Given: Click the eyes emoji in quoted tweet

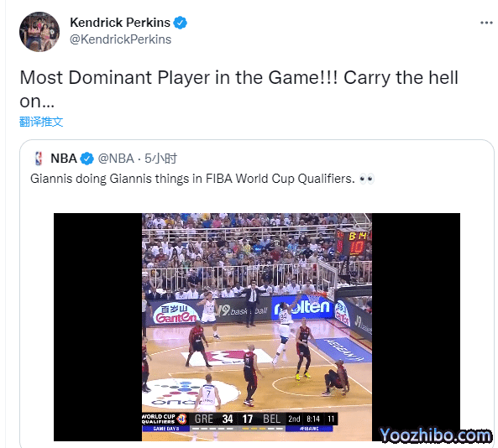Looking at the screenshot, I should click(366, 179).
